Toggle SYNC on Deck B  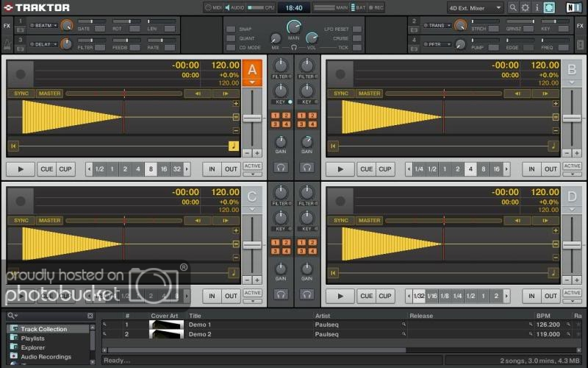[341, 93]
